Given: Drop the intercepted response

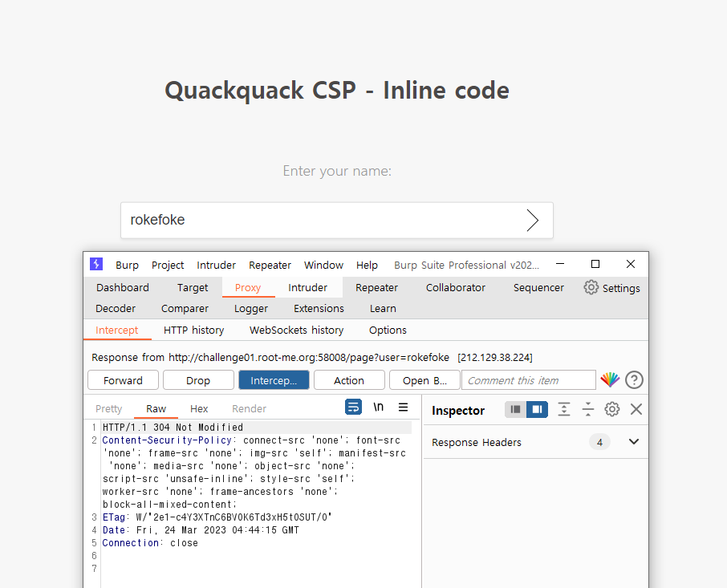Looking at the screenshot, I should click(x=197, y=379).
